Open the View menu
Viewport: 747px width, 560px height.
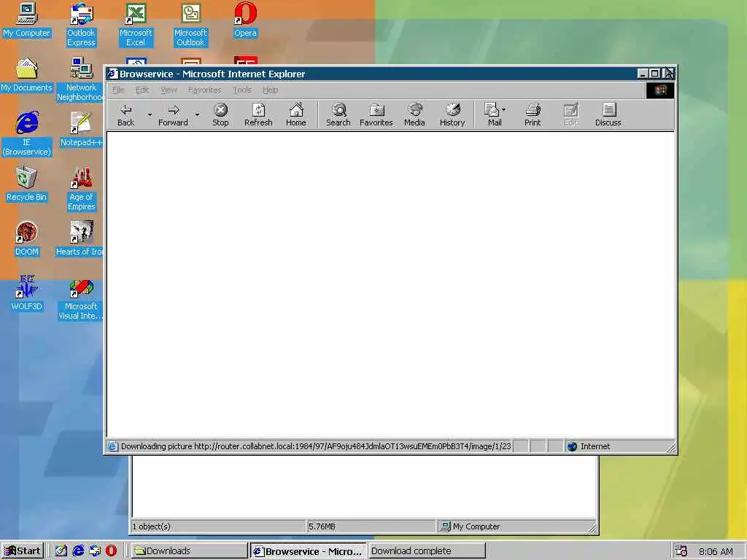169,90
